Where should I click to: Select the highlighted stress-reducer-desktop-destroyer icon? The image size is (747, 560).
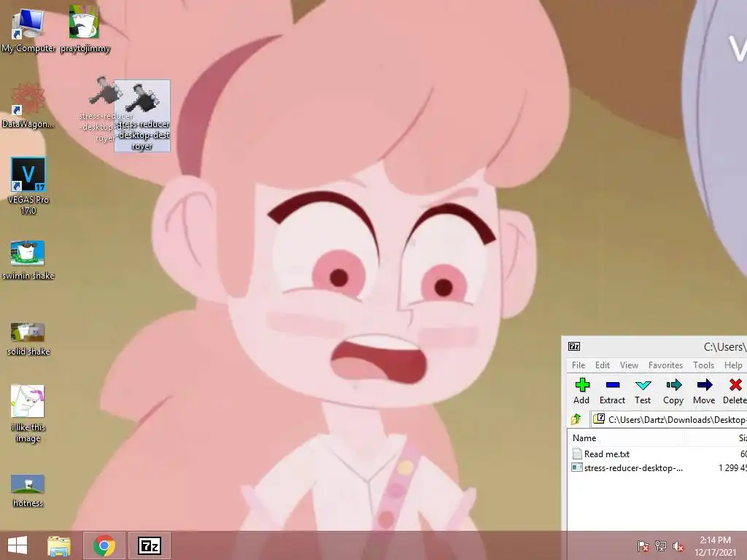pyautogui.click(x=142, y=116)
